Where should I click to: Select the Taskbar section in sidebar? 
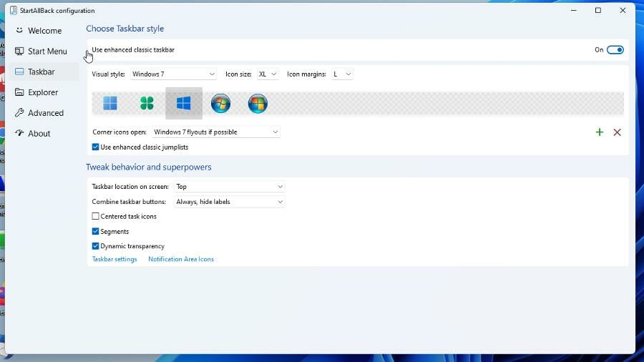44,72
